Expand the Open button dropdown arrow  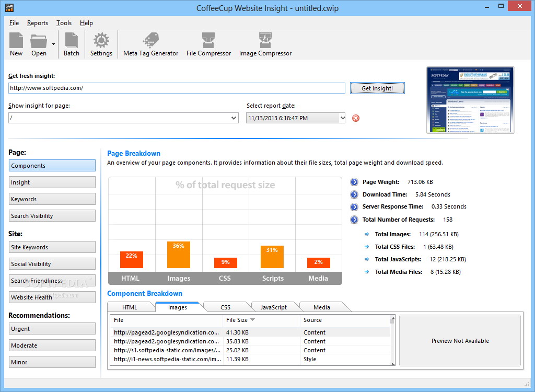pos(54,44)
